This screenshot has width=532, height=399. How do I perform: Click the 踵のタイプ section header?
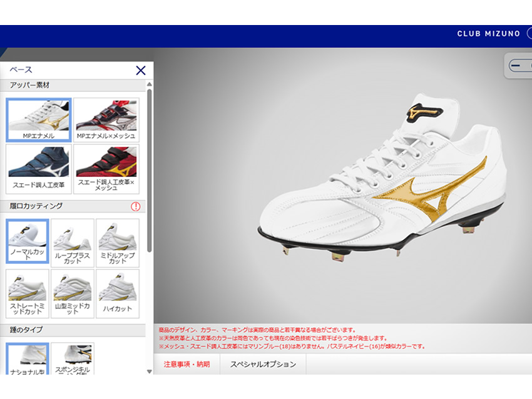(73, 330)
